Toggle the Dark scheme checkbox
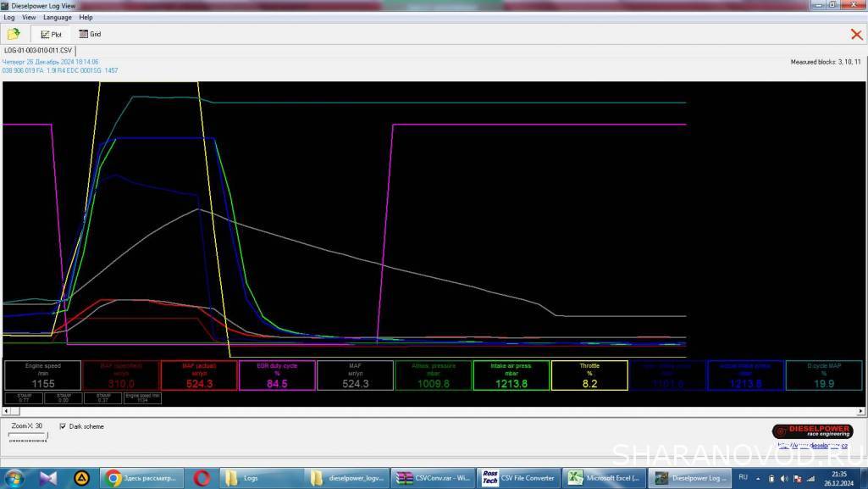 tap(63, 426)
